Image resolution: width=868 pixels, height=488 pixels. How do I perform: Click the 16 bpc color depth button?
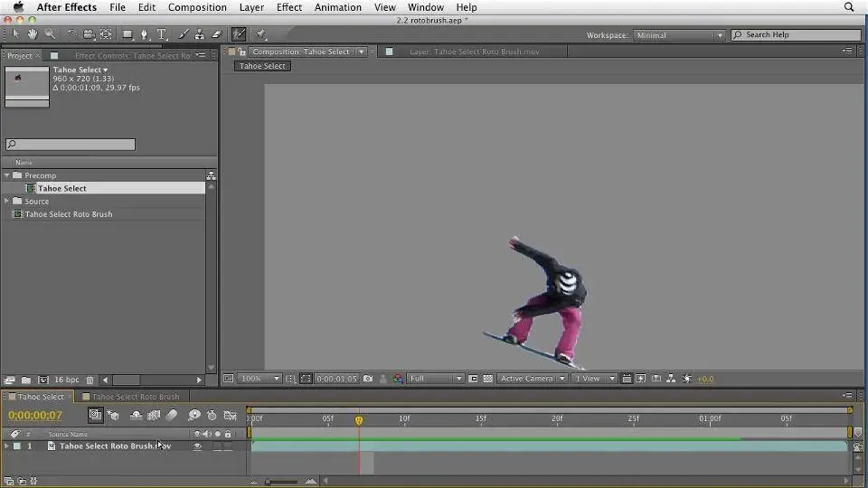click(x=66, y=380)
